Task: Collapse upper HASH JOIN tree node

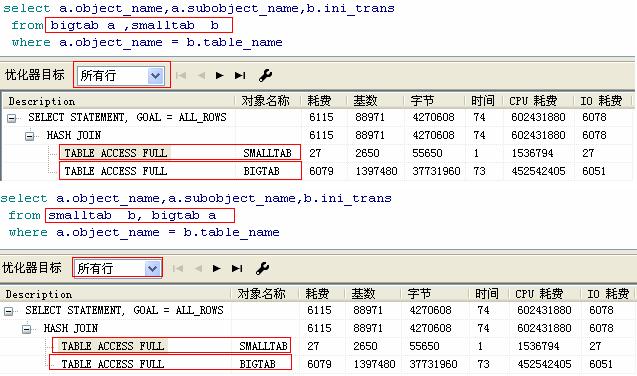Action: tap(30, 136)
